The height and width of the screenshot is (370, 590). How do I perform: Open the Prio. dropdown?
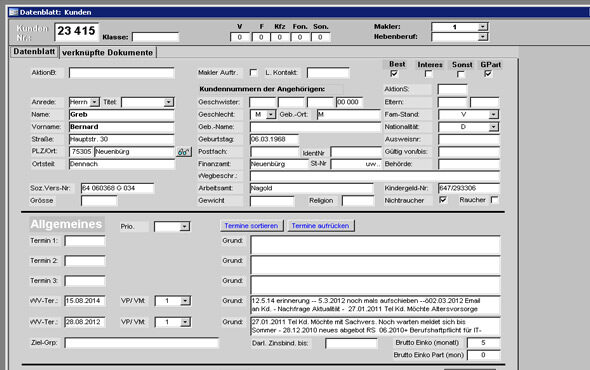click(x=184, y=227)
